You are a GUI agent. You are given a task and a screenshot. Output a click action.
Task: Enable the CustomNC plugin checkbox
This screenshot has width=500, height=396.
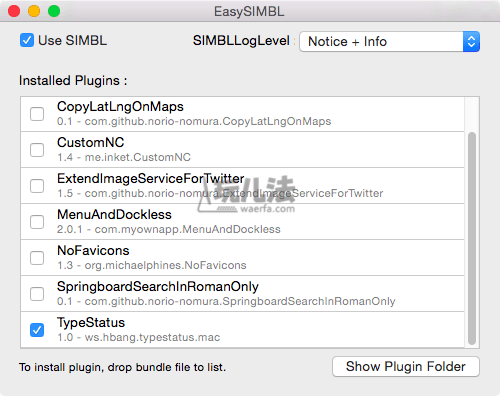pyautogui.click(x=37, y=150)
